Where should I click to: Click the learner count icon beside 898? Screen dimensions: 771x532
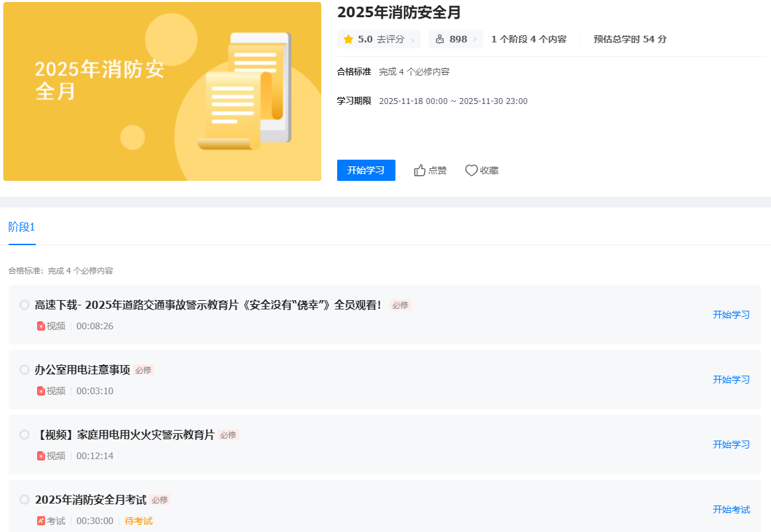click(440, 39)
